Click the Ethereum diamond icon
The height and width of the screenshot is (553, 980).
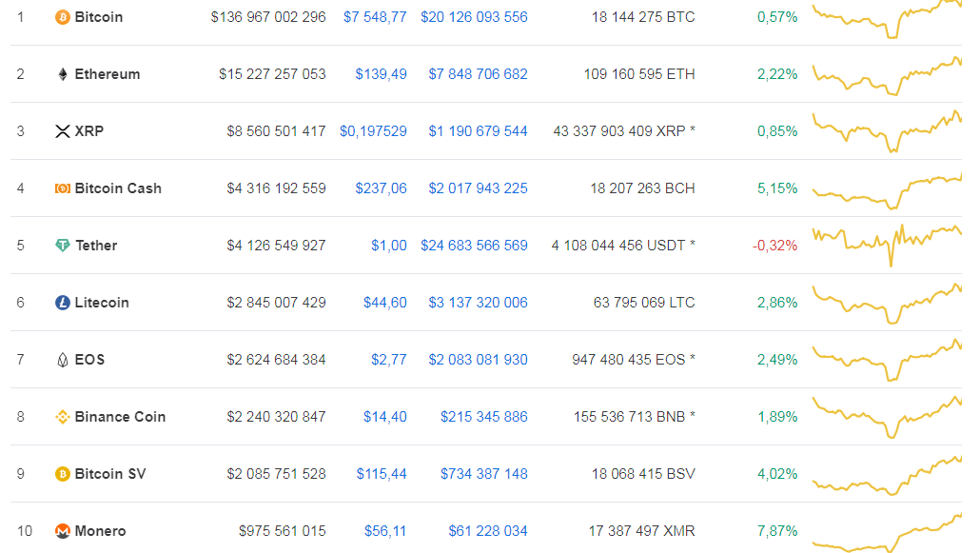(63, 74)
